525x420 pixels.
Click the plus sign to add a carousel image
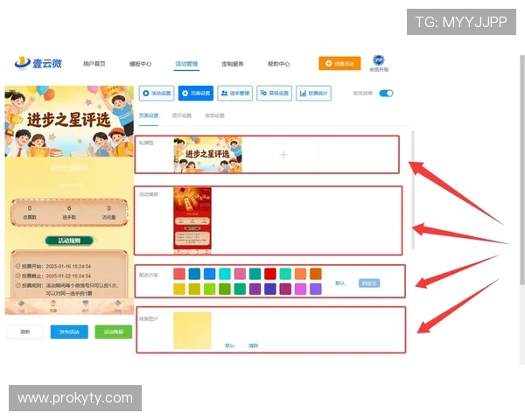point(283,154)
